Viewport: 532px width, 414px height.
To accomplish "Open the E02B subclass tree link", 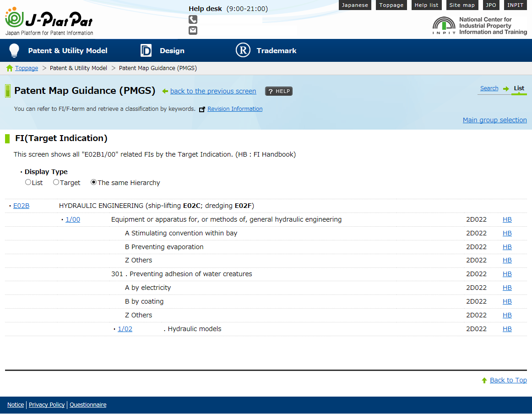I will click(x=21, y=206).
